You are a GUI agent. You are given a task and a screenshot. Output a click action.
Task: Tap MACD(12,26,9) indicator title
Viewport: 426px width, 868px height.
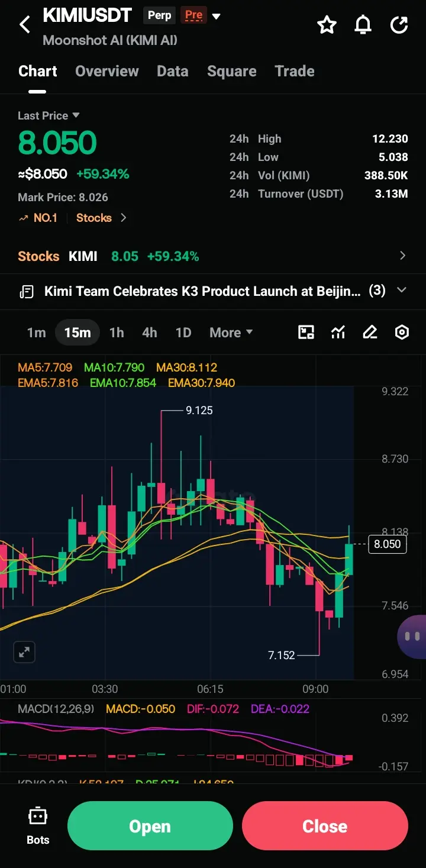coord(56,709)
